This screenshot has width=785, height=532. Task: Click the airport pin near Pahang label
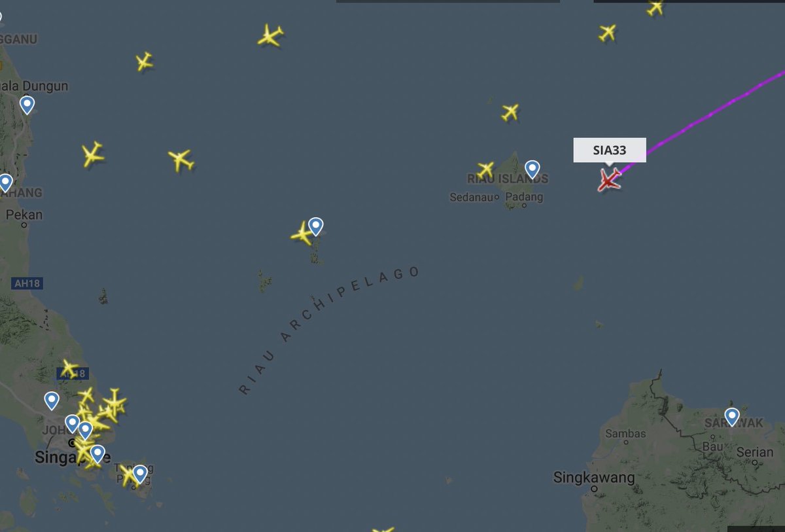[x=5, y=183]
